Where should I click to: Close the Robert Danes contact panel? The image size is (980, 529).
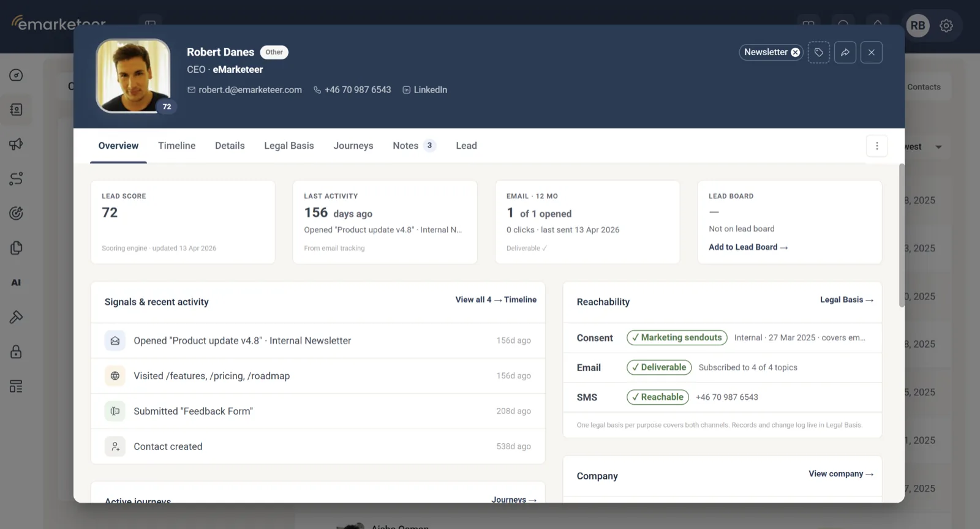[872, 53]
